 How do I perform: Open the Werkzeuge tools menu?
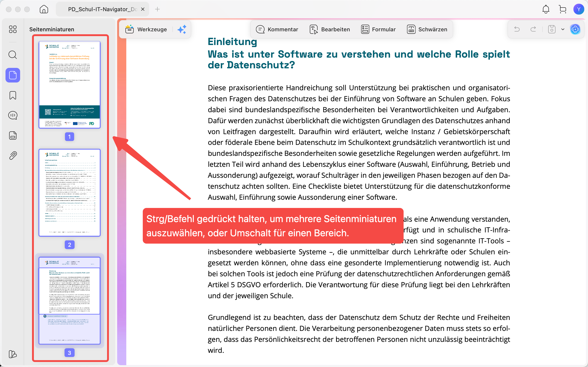pyautogui.click(x=146, y=29)
